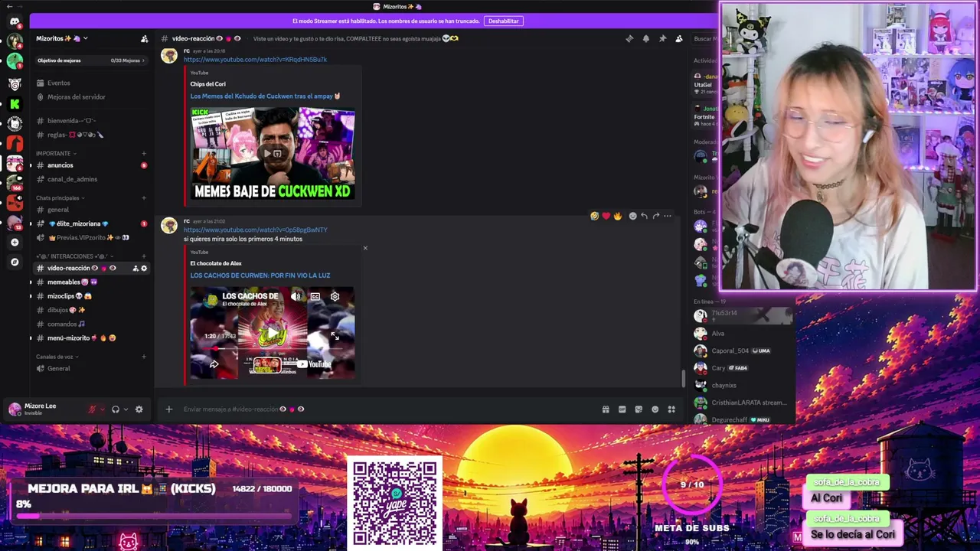The width and height of the screenshot is (980, 551).
Task: Add channel to IMPORTANTE category
Action: tap(144, 153)
